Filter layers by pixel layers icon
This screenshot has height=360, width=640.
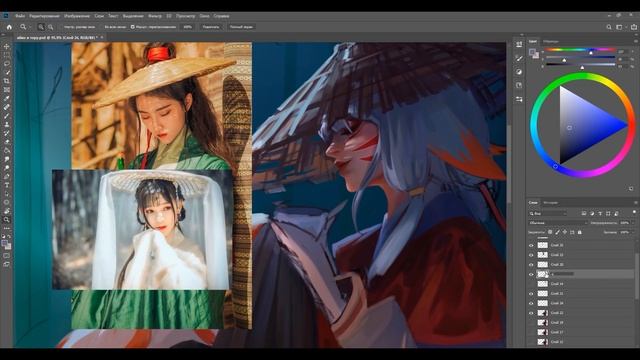584,213
